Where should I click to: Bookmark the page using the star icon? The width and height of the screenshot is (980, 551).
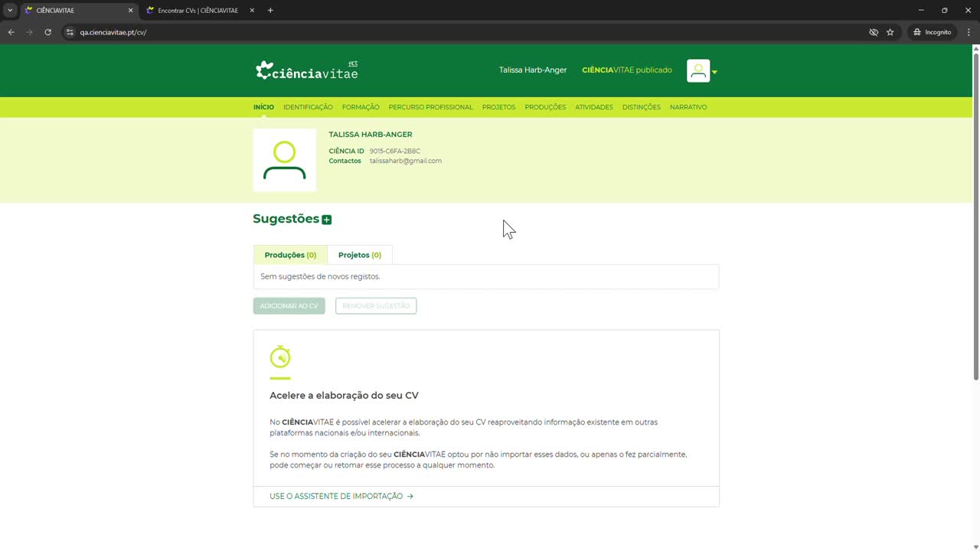(x=890, y=32)
